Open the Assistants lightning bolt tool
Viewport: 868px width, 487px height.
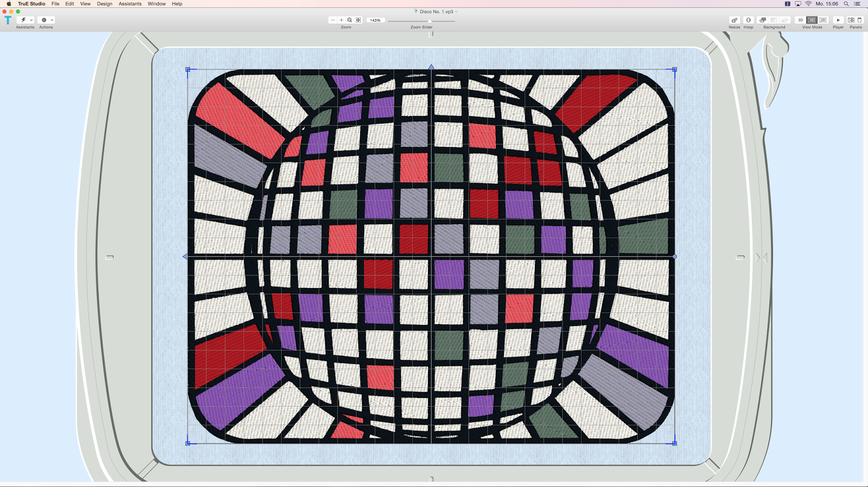(23, 20)
